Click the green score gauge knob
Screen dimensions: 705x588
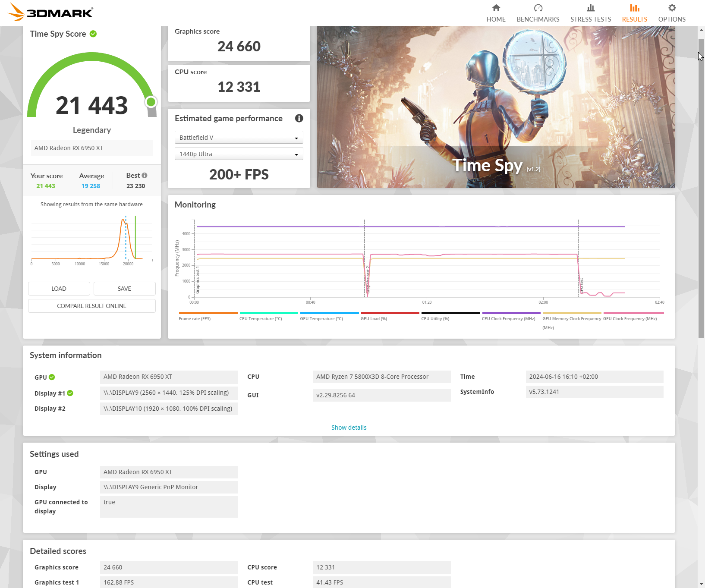coord(151,102)
